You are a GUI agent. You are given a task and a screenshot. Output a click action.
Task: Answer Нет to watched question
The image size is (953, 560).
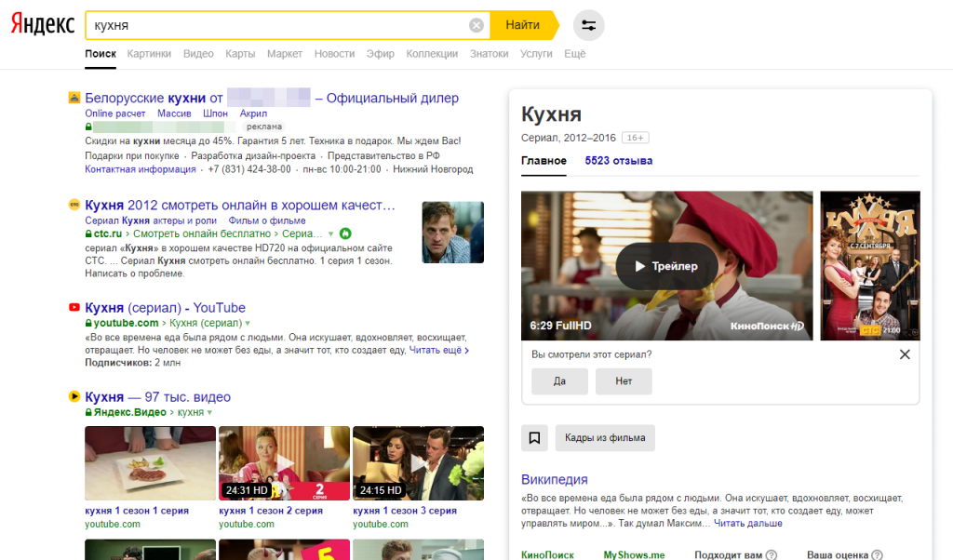pyautogui.click(x=624, y=381)
